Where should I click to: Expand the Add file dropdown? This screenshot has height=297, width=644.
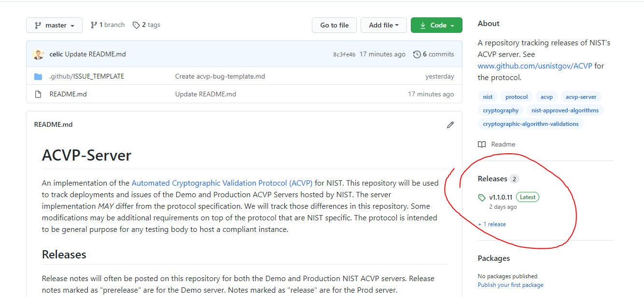click(x=384, y=25)
